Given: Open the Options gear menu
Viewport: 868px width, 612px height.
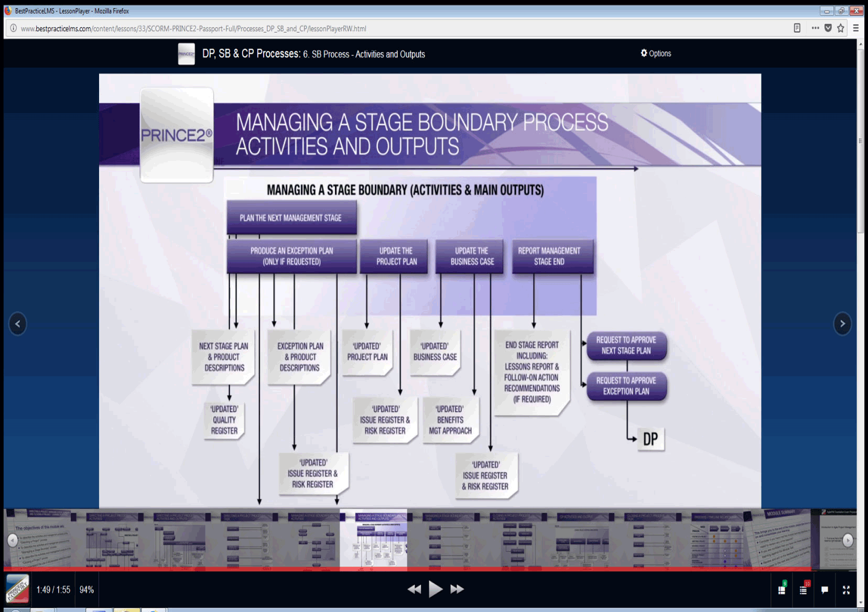Looking at the screenshot, I should (655, 53).
